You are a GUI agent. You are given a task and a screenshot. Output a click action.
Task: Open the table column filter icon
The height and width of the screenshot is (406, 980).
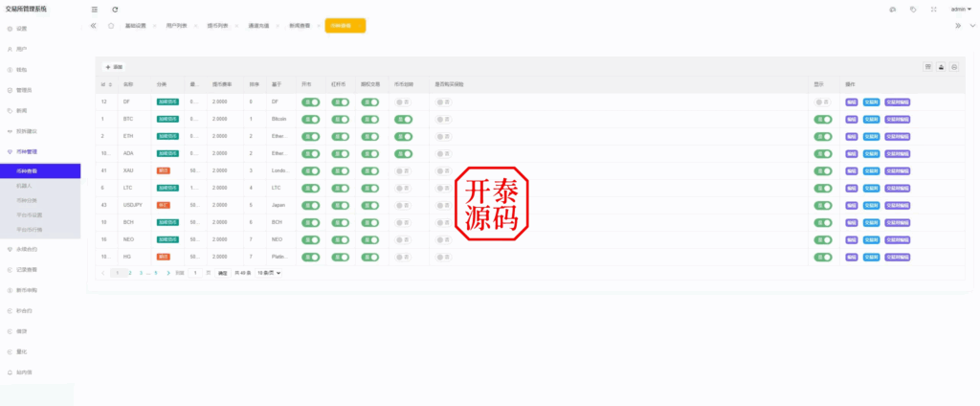tap(927, 67)
